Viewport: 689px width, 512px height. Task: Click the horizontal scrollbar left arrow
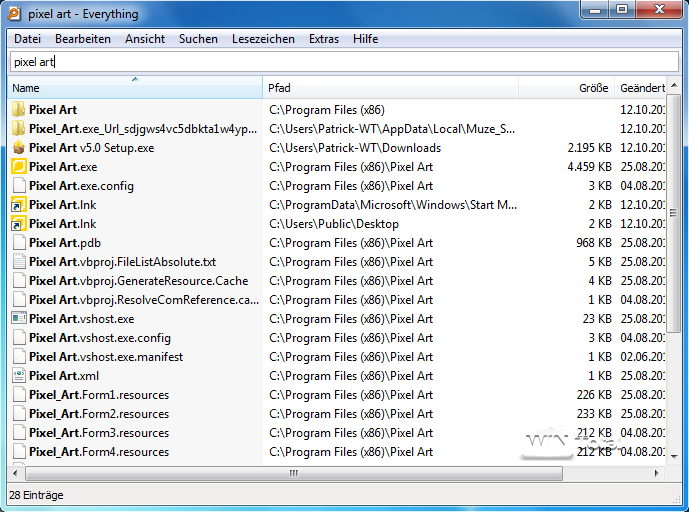coord(15,473)
